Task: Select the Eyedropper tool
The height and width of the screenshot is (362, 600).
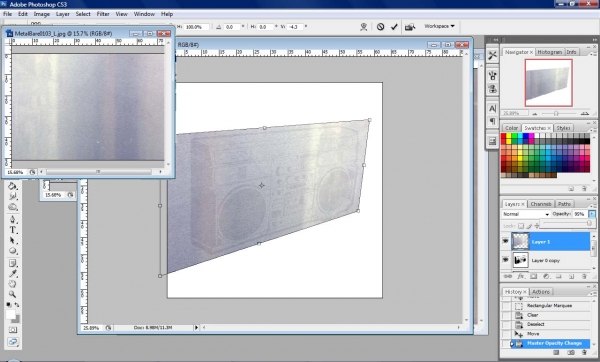Action: click(x=12, y=273)
